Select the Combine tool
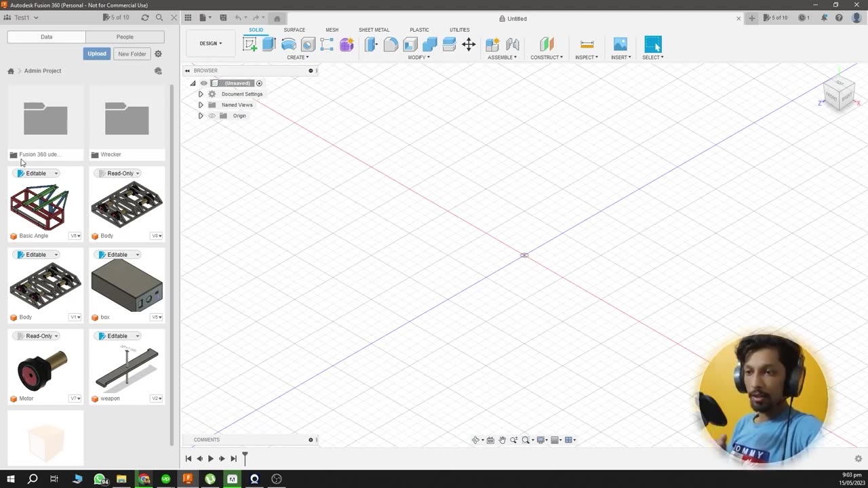Screen dimensions: 868x488 pos(430,45)
